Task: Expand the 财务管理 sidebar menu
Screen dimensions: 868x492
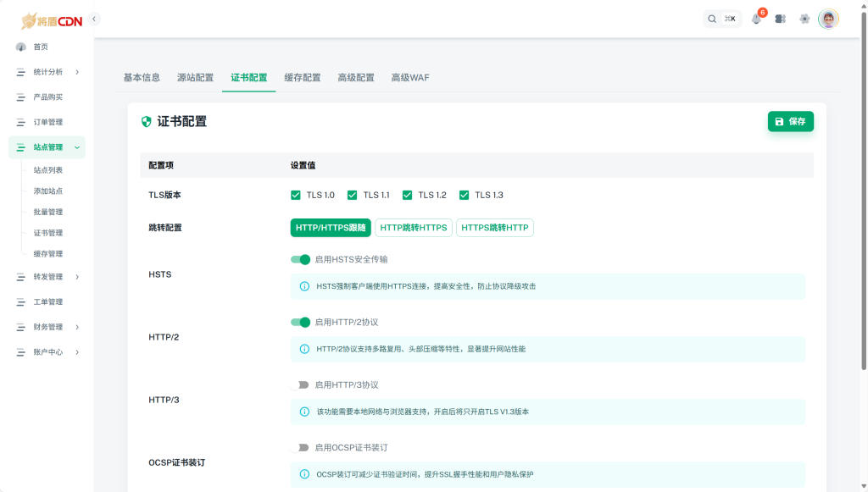Action: [x=47, y=327]
